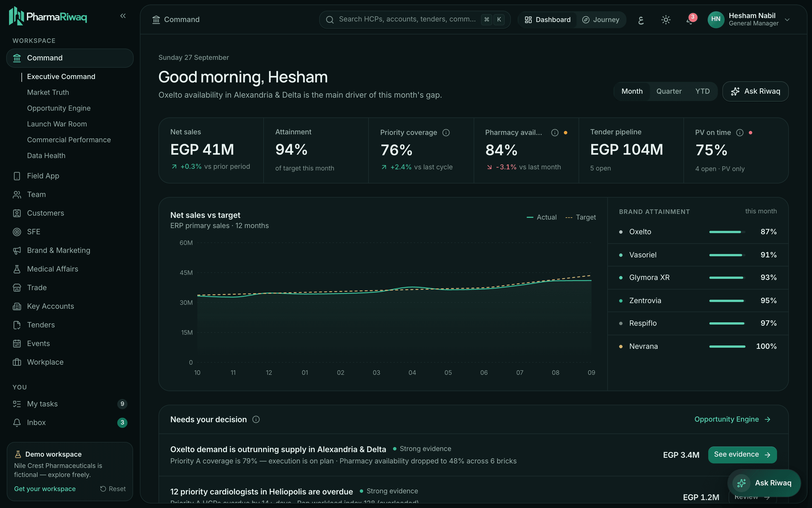Click the PharmaRiwaq logo
The width and height of the screenshot is (812, 508).
48,16
